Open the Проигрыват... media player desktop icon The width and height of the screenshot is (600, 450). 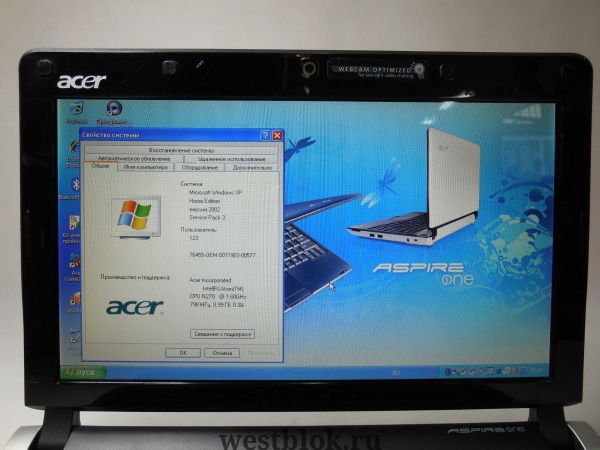click(x=114, y=113)
